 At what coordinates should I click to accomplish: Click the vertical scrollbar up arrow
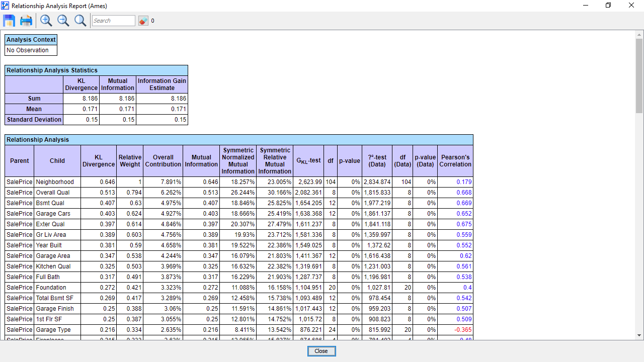point(639,34)
